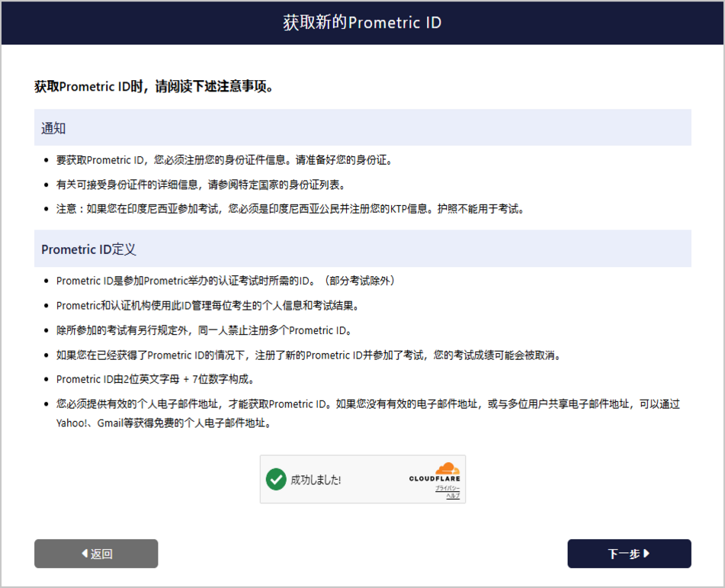
Task: Click the bullet 同一人禁止注册多个Prometric ID
Action: pyautogui.click(x=204, y=330)
